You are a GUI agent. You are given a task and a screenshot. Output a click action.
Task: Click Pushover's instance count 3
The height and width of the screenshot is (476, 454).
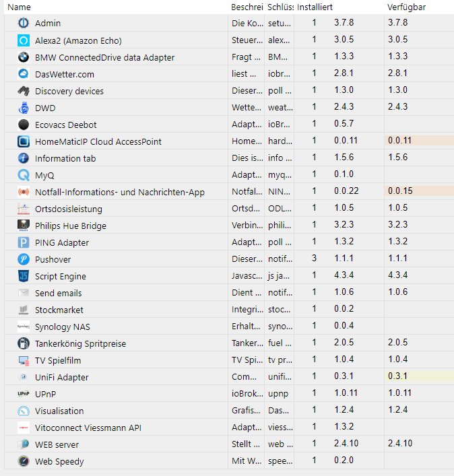point(315,258)
